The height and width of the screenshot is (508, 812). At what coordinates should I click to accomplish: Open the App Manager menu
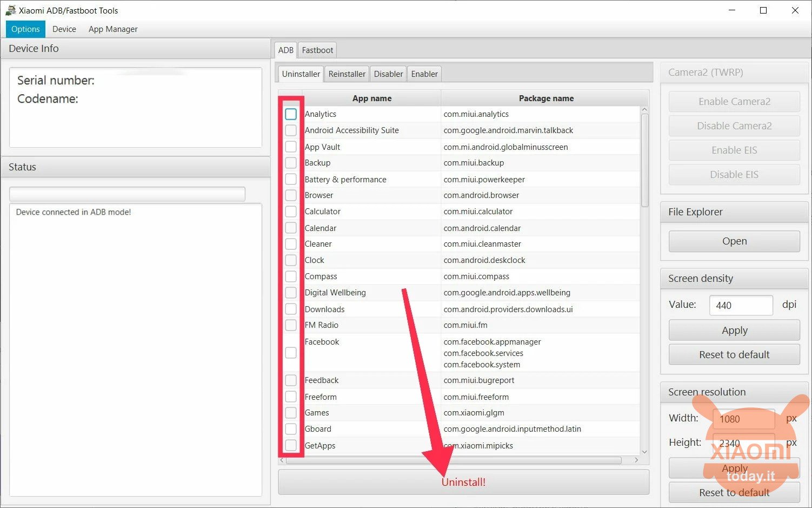(113, 29)
